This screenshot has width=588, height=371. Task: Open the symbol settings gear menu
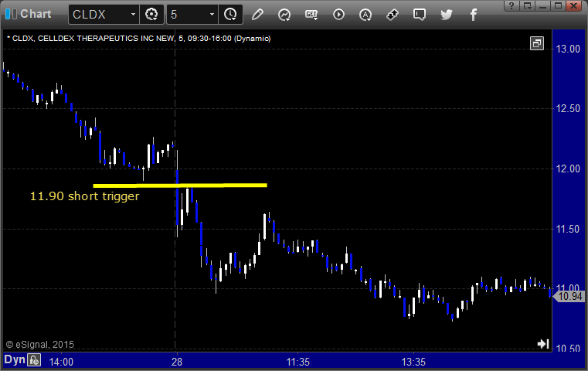click(151, 15)
